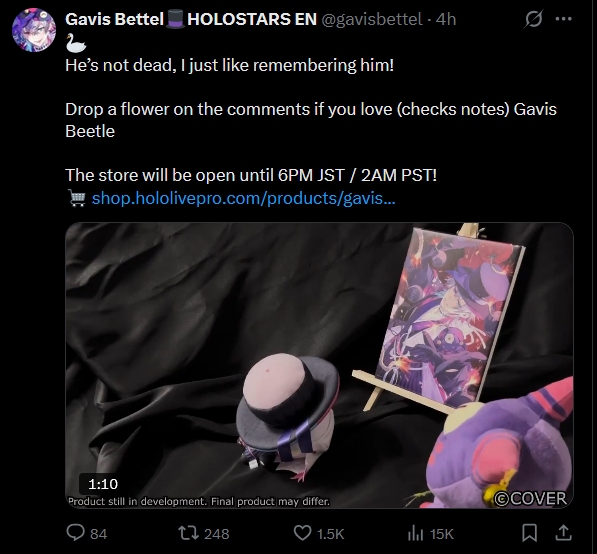Click the Gavis Bettel HOLOSTARS EN display name
This screenshot has height=554, width=597.
[x=191, y=19]
